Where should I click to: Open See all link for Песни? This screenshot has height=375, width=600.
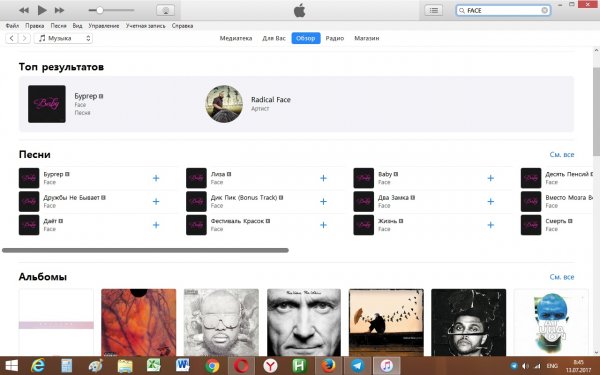(562, 155)
